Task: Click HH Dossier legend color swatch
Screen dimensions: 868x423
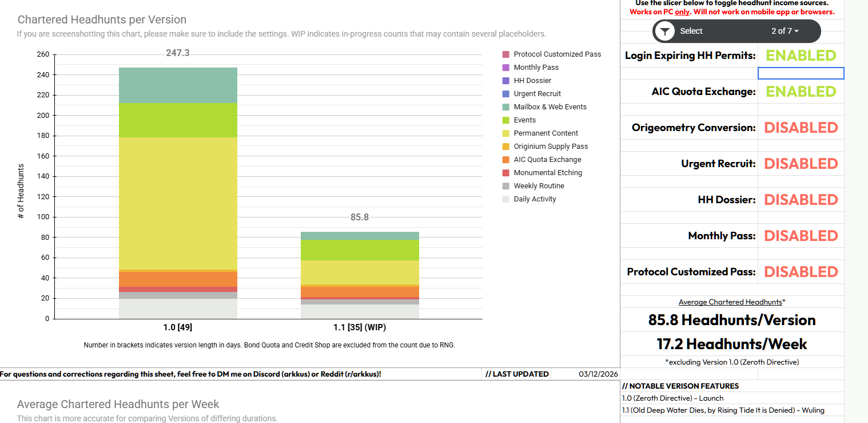Action: 505,81
